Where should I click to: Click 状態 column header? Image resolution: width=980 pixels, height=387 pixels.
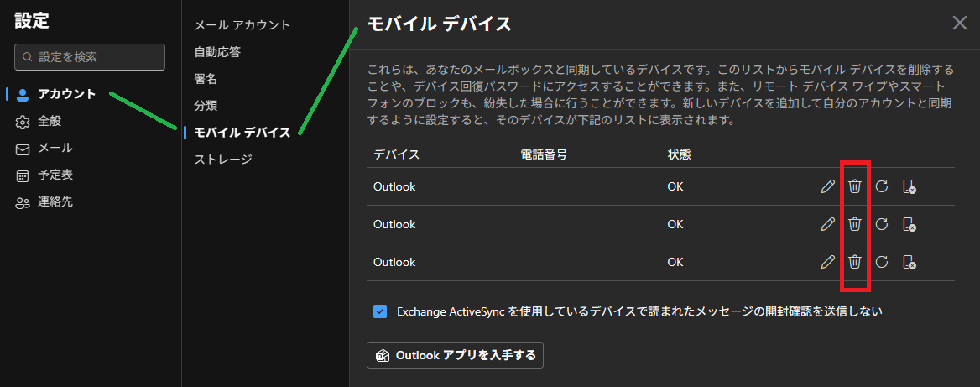(x=679, y=154)
